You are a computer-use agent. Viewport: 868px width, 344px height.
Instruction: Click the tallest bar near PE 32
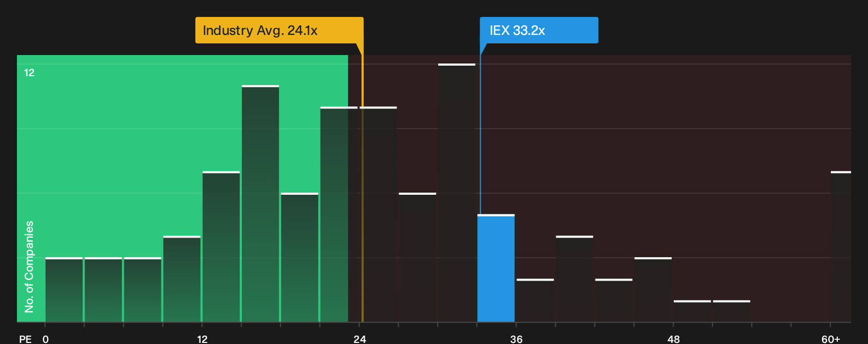click(457, 193)
